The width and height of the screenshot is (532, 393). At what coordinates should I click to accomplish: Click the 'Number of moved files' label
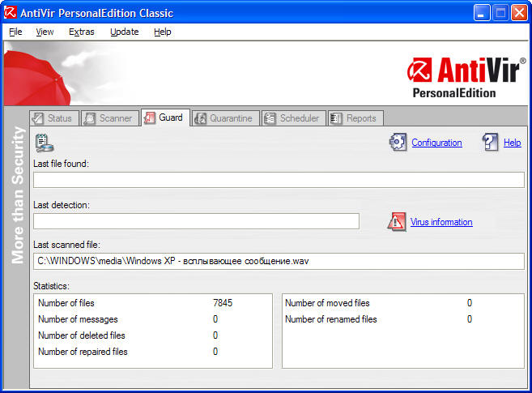(327, 303)
